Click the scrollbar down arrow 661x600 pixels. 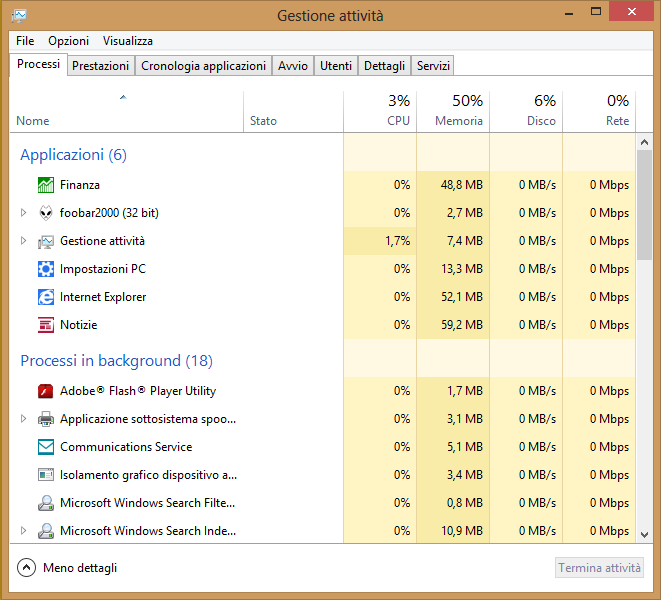[x=645, y=535]
